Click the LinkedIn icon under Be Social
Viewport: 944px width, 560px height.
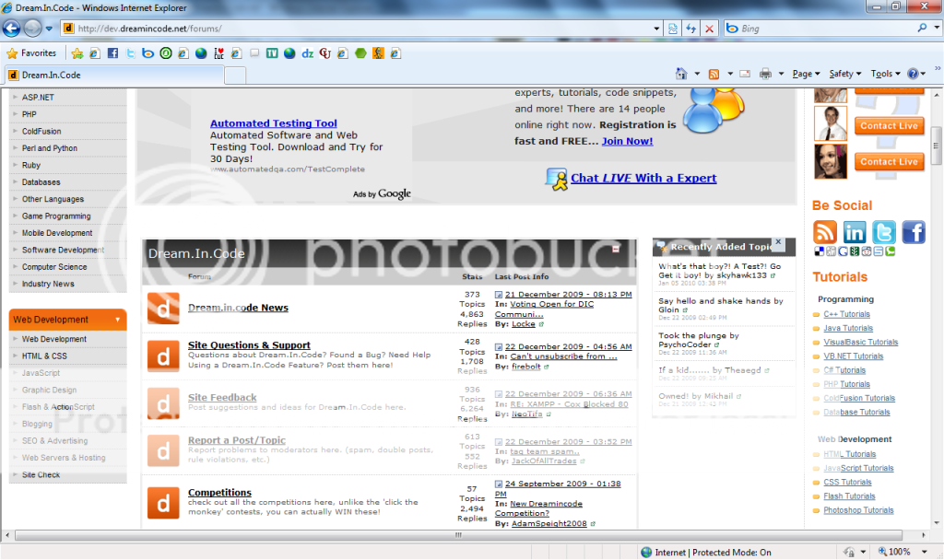pos(855,231)
